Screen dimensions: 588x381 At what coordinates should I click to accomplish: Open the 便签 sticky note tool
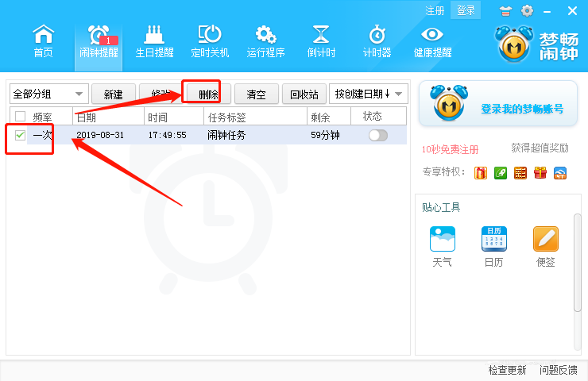pyautogui.click(x=546, y=247)
